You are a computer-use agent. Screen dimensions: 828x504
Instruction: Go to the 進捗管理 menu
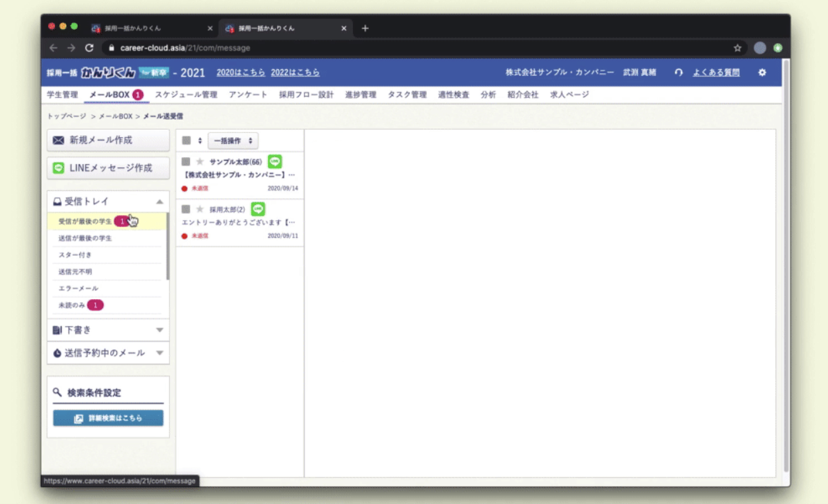click(360, 95)
